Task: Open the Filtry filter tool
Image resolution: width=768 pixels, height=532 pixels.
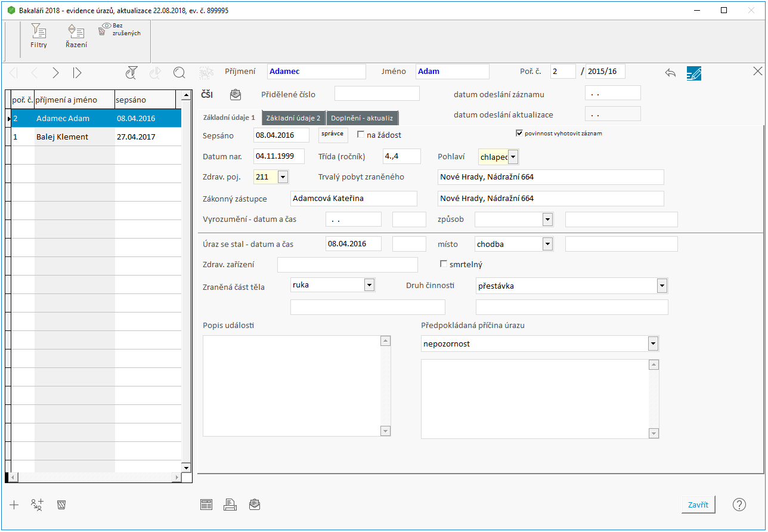Action: [x=39, y=36]
